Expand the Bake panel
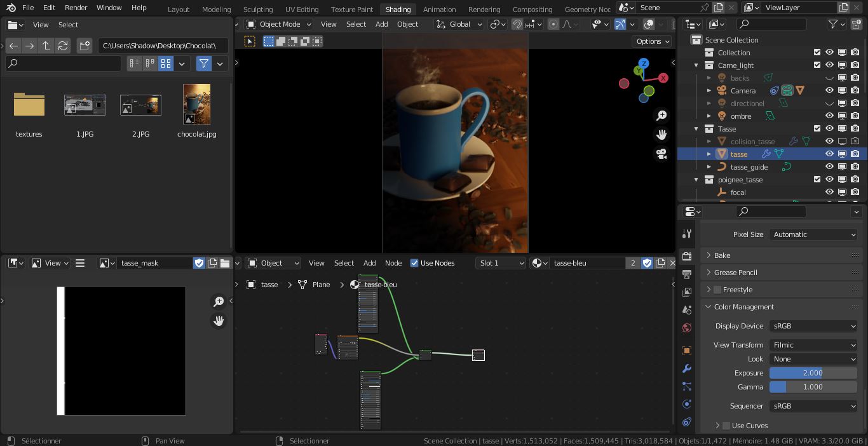This screenshot has width=868, height=446. [x=722, y=255]
